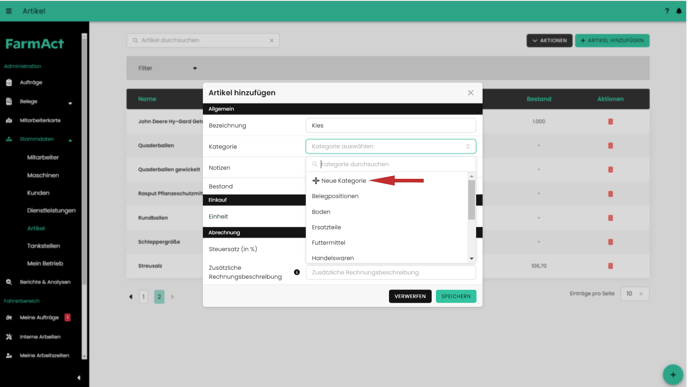Open the notifications bell icon
Viewport: 688px width, 387px height.
coord(679,11)
